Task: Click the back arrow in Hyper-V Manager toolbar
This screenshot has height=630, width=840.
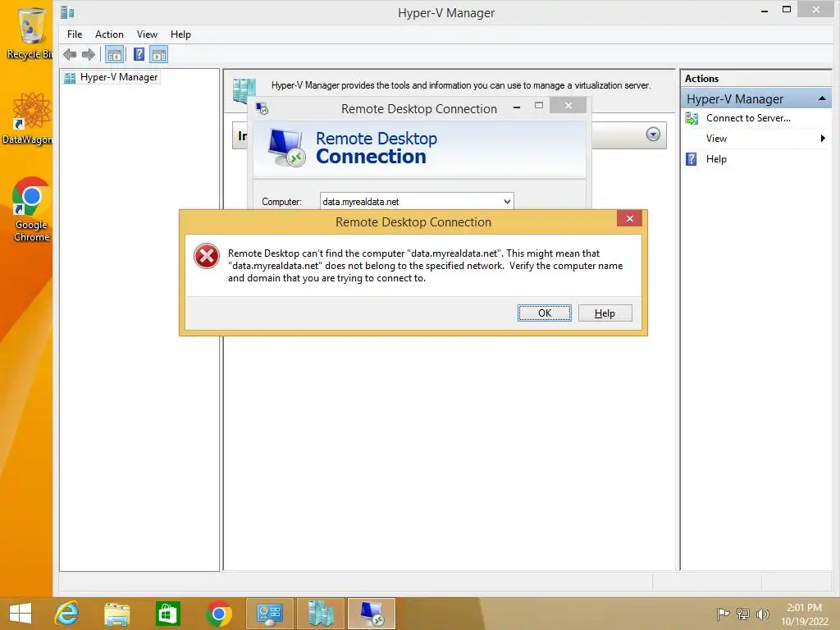Action: click(70, 54)
